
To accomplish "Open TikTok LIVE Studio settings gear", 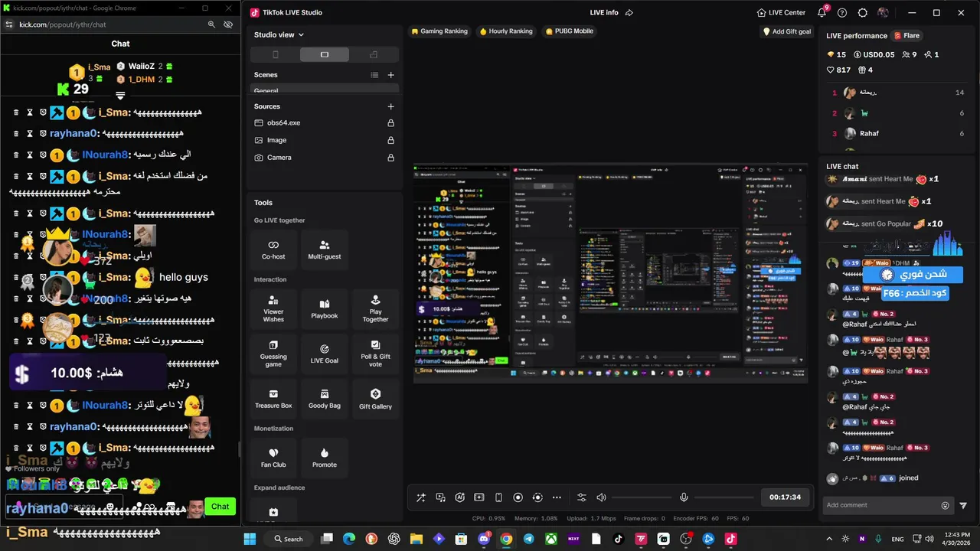I will [863, 12].
